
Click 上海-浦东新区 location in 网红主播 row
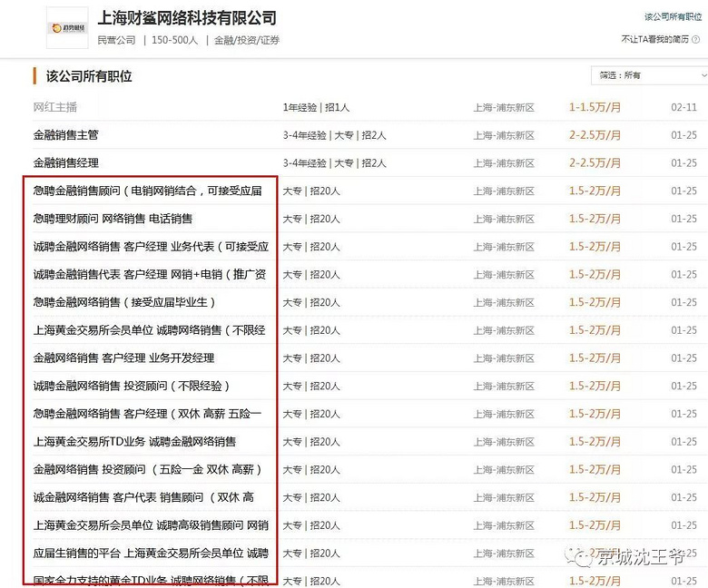pos(504,107)
